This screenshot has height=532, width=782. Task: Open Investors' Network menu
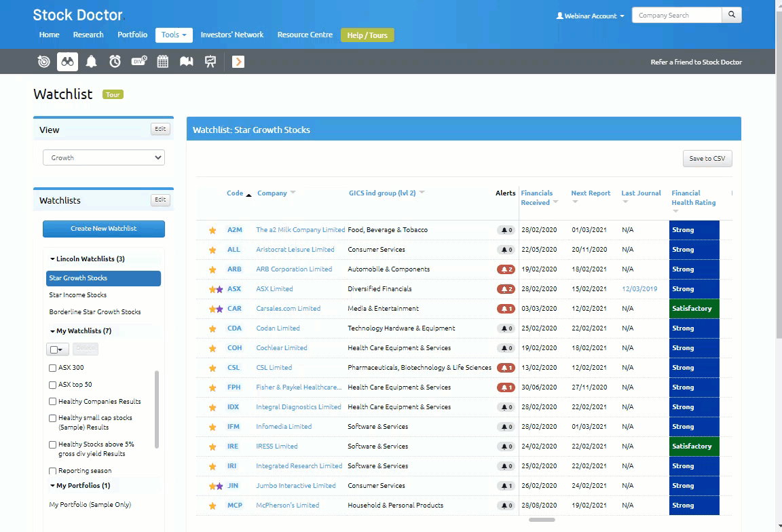click(x=232, y=35)
